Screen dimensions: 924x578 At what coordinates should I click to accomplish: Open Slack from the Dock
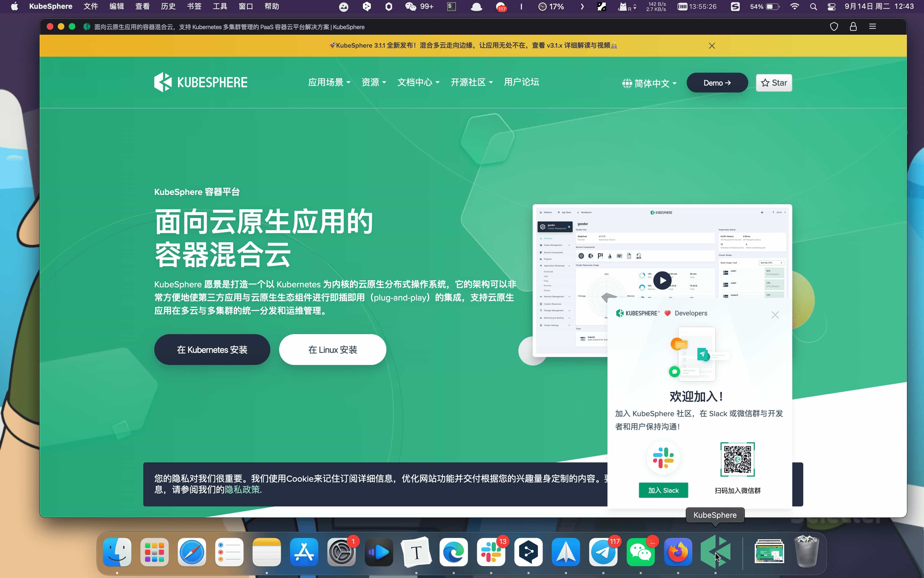(491, 552)
